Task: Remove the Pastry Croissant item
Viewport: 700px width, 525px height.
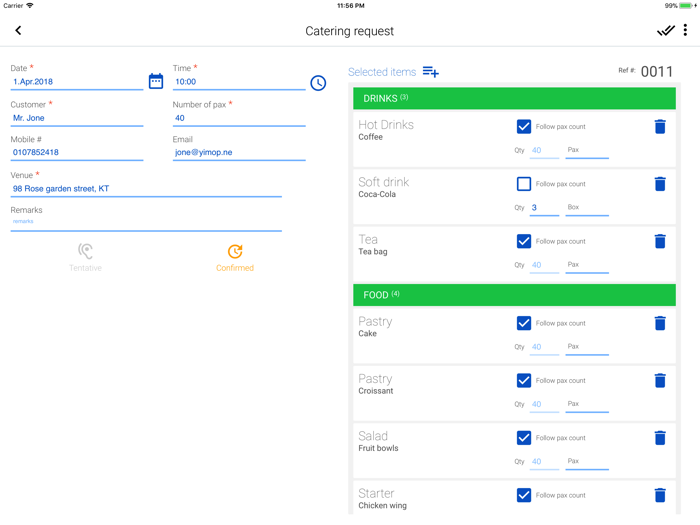Action: [x=660, y=381]
